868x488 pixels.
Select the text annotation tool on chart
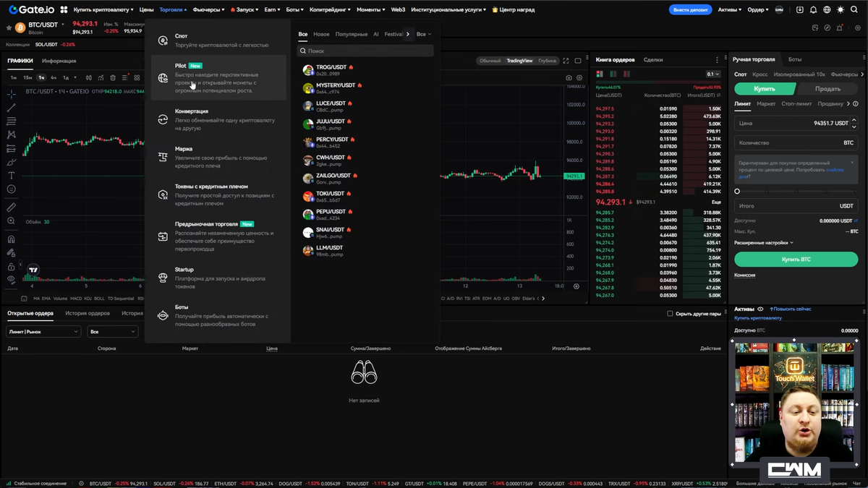point(11,176)
